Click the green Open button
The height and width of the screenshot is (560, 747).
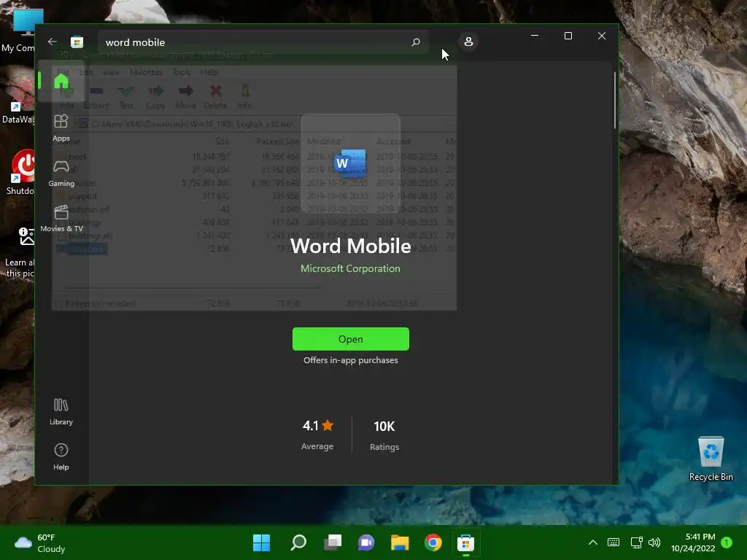click(x=351, y=339)
